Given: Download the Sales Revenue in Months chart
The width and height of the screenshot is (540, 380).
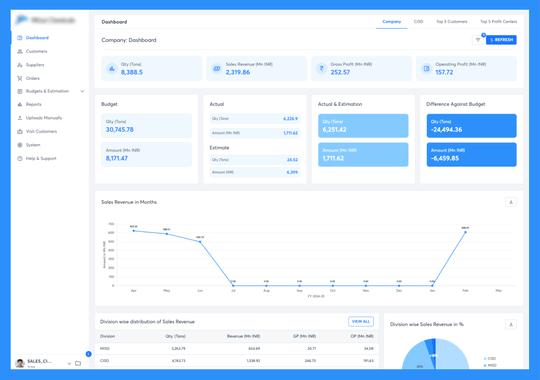Looking at the screenshot, I should (511, 202).
